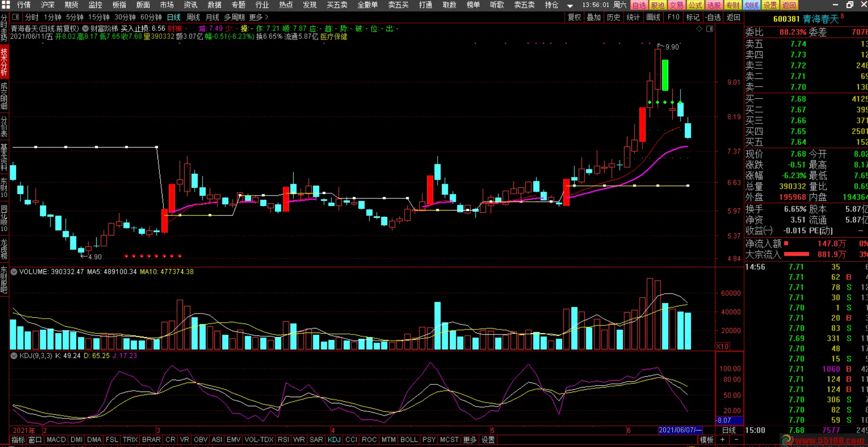Toggle the MACD indicator
The height and width of the screenshot is (447, 868).
point(56,440)
